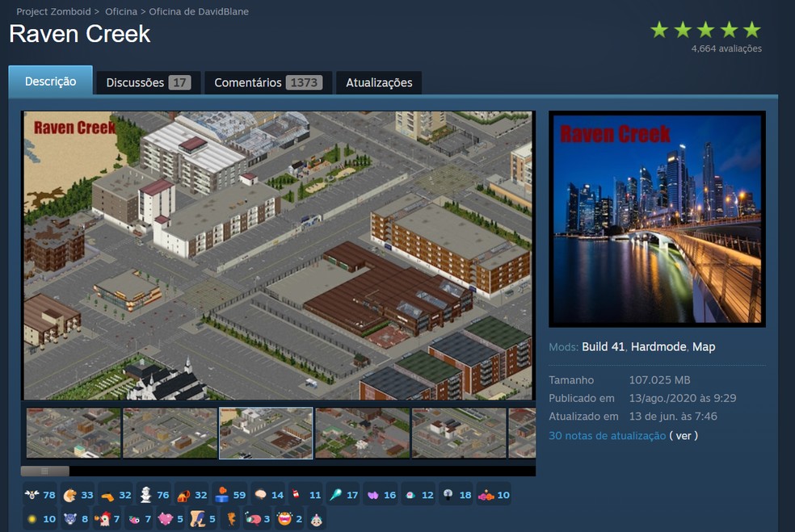Click the purple heart award with count 16
The width and height of the screenshot is (795, 532).
[381, 495]
